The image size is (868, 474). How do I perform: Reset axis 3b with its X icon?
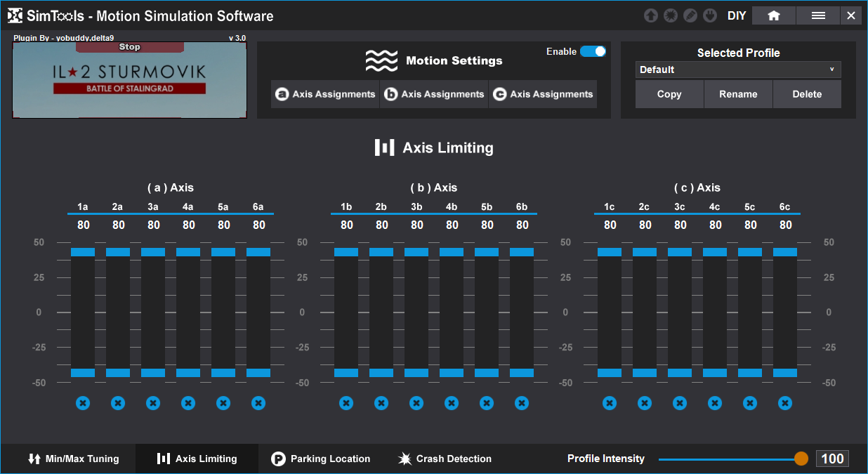(x=416, y=403)
